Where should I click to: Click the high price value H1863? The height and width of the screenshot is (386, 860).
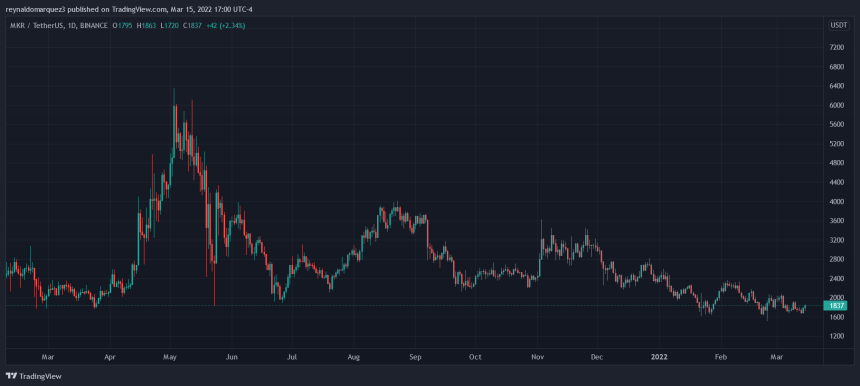point(147,25)
